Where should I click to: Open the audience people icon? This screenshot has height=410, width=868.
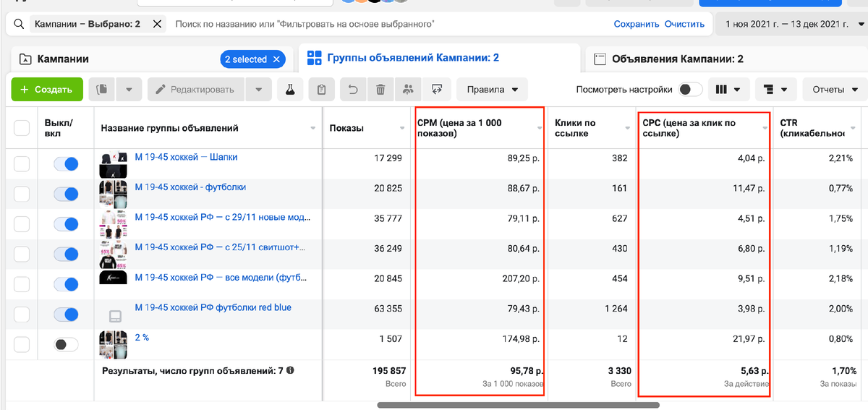point(408,90)
